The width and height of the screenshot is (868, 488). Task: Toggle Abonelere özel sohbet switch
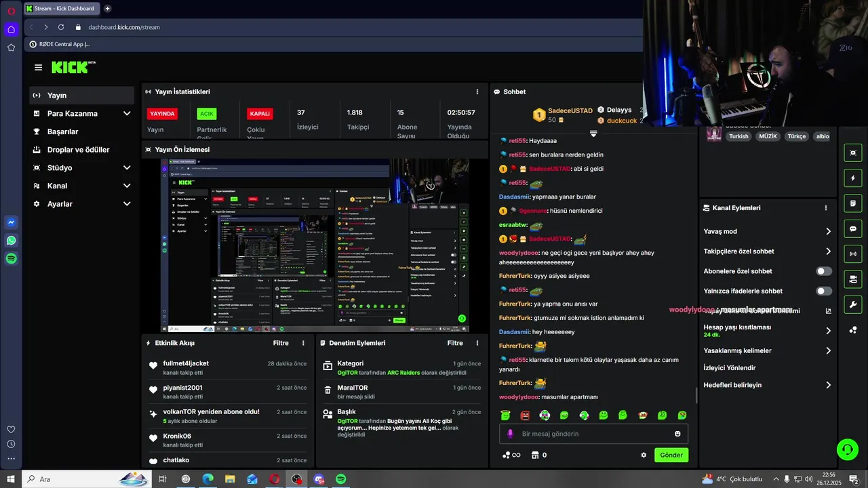click(824, 271)
